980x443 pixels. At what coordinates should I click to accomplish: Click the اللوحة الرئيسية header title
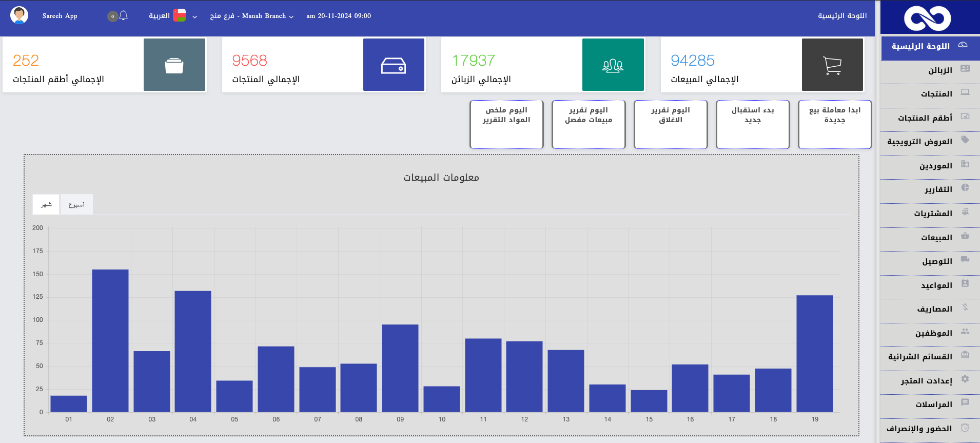[842, 15]
